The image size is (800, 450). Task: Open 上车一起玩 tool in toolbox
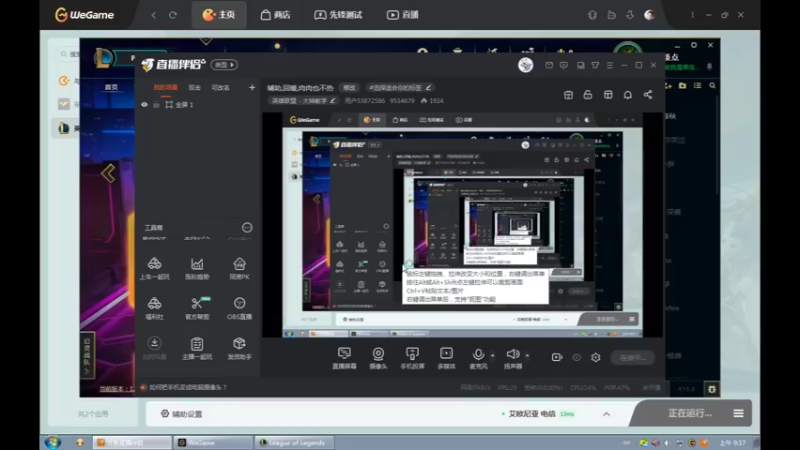(x=155, y=268)
